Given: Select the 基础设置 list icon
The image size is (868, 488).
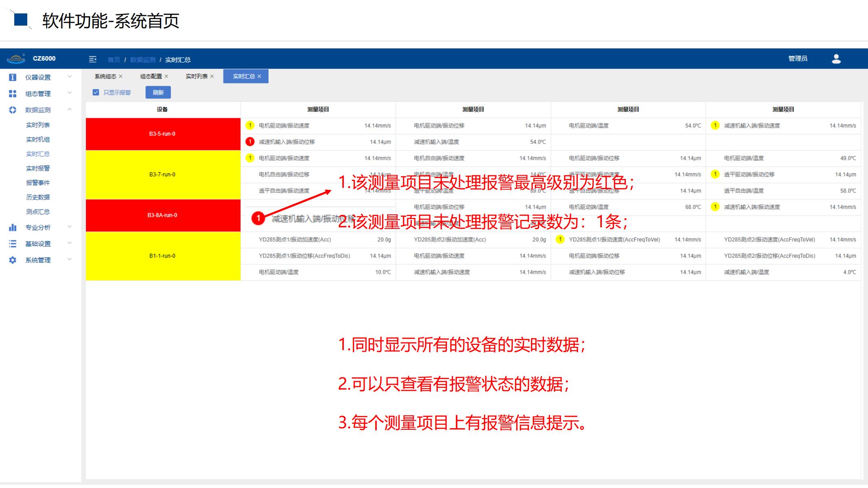Looking at the screenshot, I should click(12, 244).
